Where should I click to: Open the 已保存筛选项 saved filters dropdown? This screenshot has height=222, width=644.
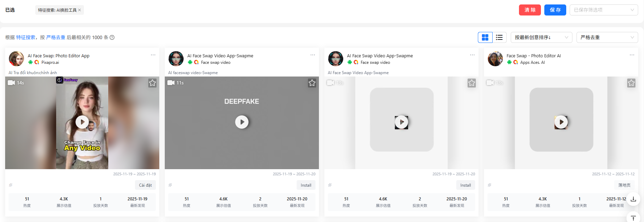coord(604,10)
